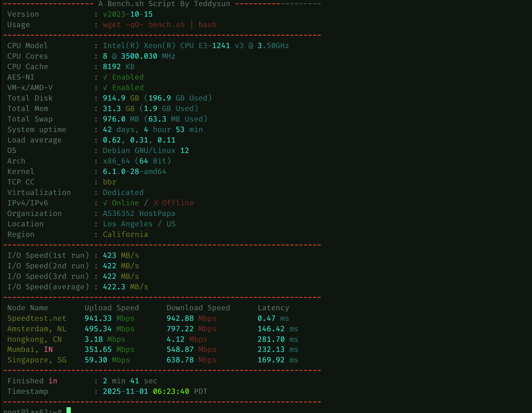Click the AS36352 HostPapa organization value
The width and height of the screenshot is (532, 413).
tap(139, 214)
